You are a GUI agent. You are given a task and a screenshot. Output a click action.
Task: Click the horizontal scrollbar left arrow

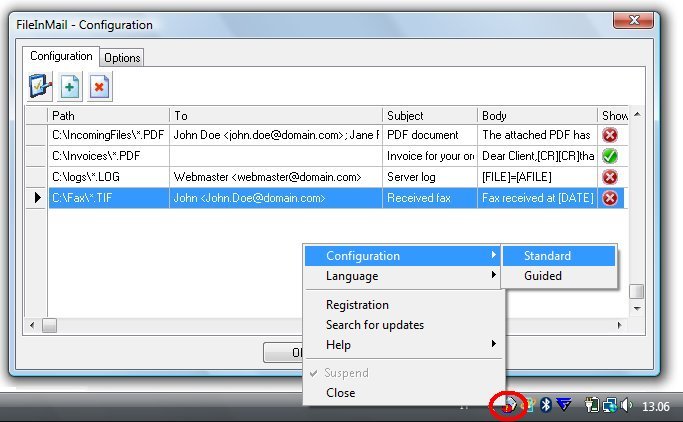pos(32,325)
